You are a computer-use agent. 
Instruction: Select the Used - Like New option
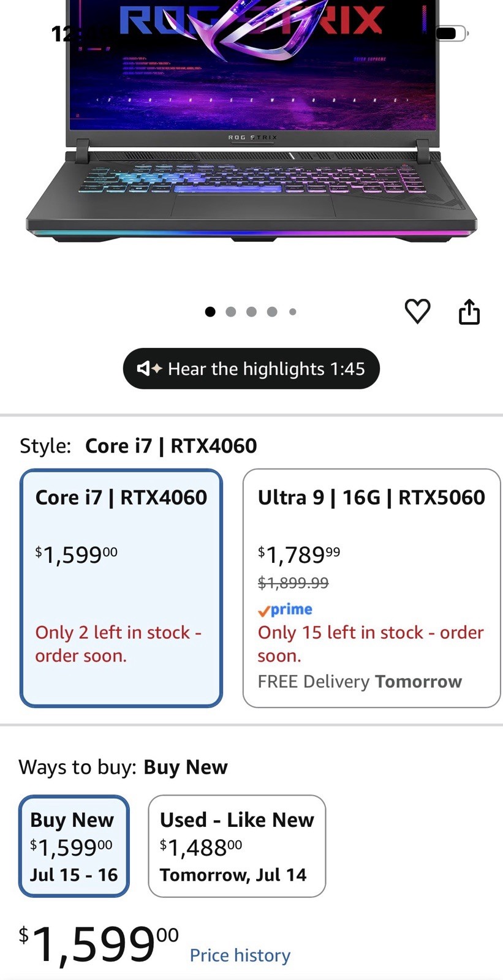coord(237,846)
